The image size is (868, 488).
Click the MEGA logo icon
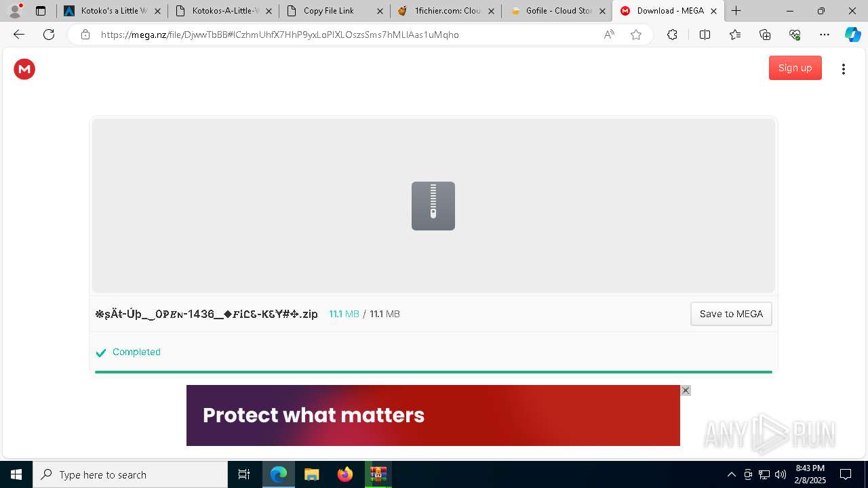24,68
